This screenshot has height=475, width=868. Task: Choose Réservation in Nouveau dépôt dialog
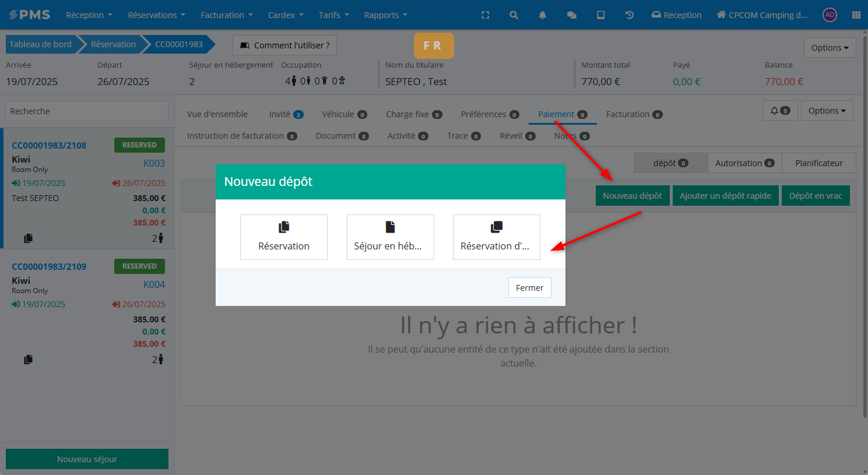[x=284, y=237]
